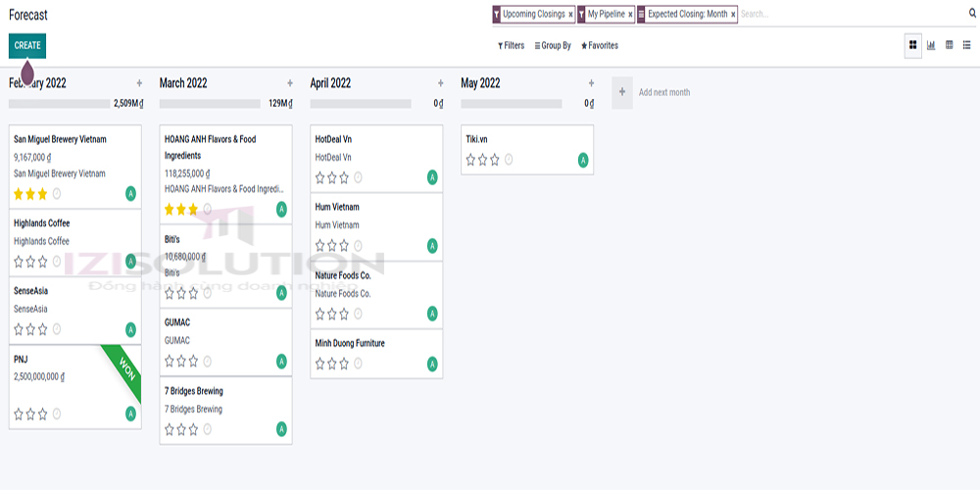Click salesperson avatar on Hum Vietnam card

[x=432, y=246]
